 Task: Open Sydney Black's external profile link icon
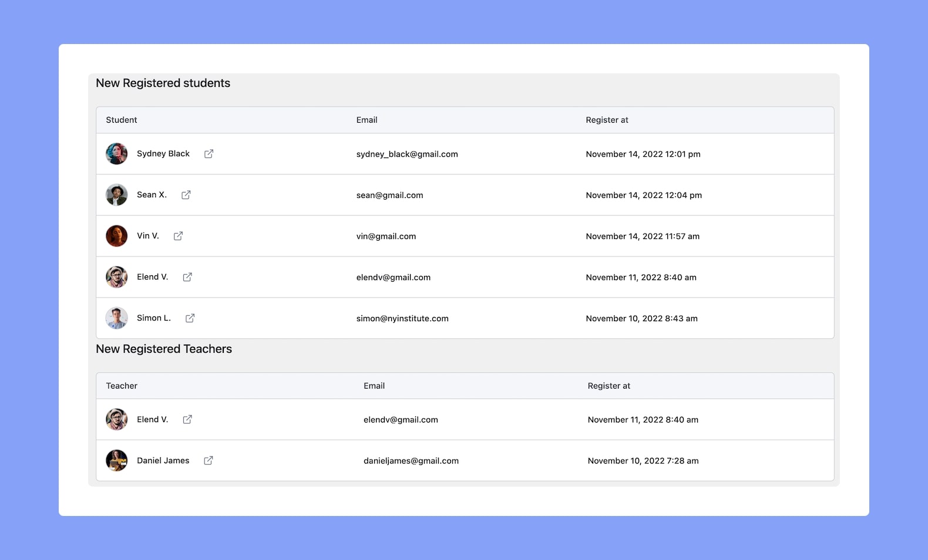209,154
